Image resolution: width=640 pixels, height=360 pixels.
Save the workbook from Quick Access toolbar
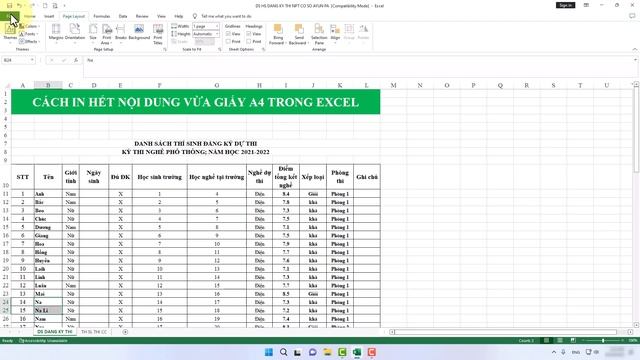click(9, 6)
